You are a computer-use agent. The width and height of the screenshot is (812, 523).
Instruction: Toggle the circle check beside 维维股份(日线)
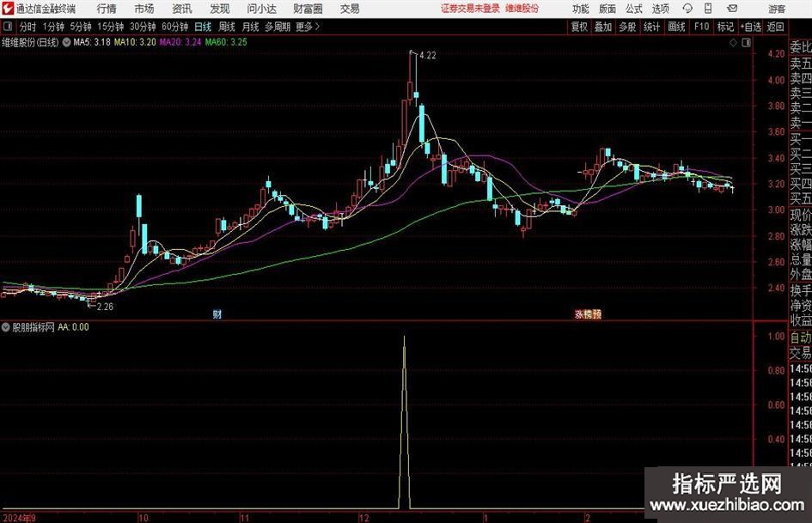click(x=67, y=42)
